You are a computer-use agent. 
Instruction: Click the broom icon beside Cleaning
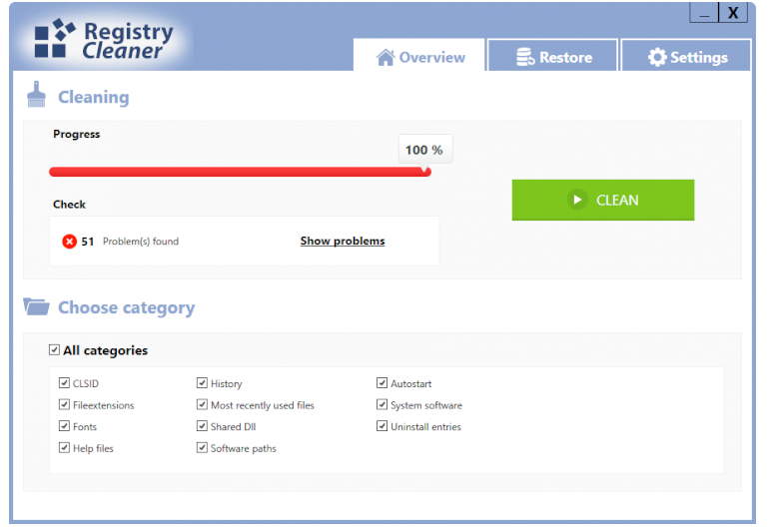pos(37,95)
